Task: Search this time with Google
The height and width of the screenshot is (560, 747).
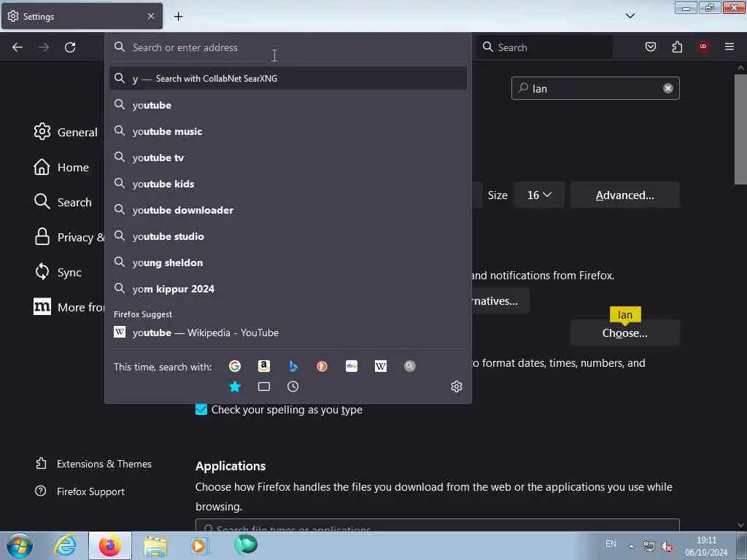Action: pyautogui.click(x=234, y=366)
